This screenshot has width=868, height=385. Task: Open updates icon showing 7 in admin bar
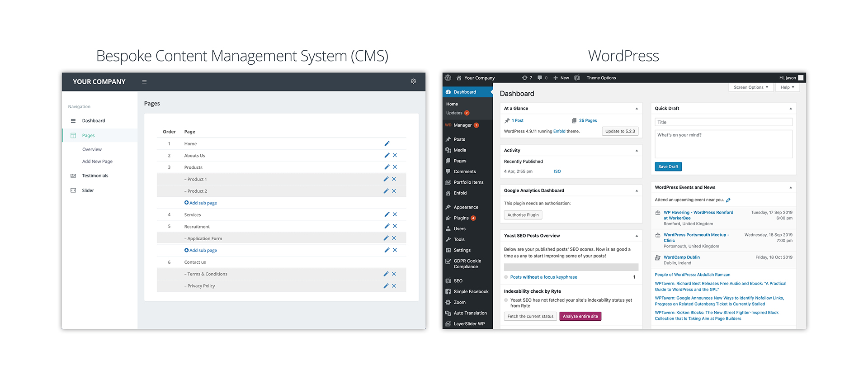[x=527, y=78]
